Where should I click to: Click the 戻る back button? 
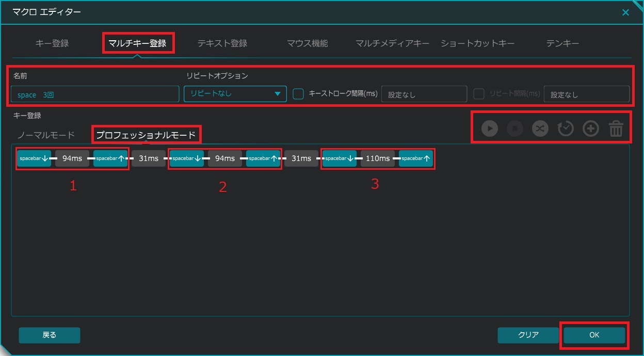pyautogui.click(x=50, y=335)
